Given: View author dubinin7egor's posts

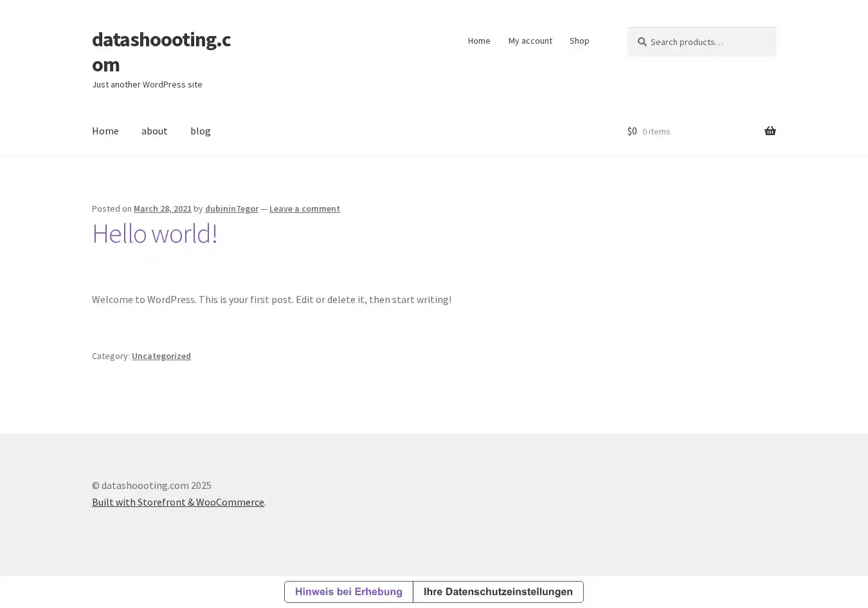Looking at the screenshot, I should [x=231, y=208].
